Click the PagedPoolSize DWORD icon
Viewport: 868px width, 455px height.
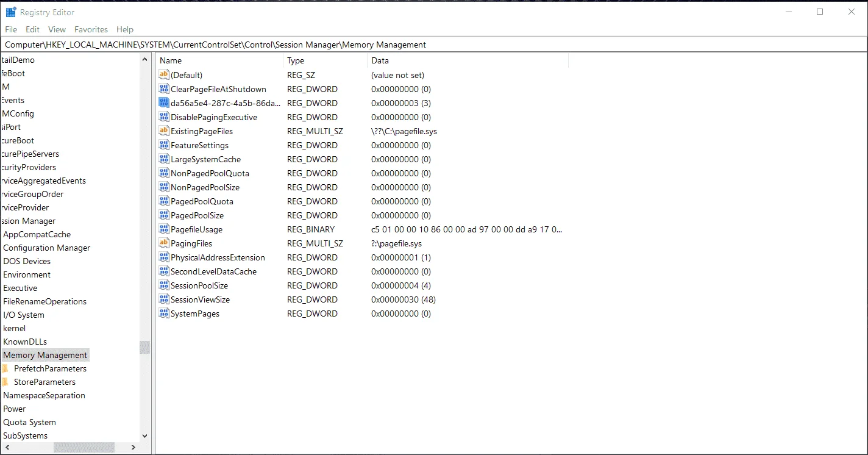[163, 215]
